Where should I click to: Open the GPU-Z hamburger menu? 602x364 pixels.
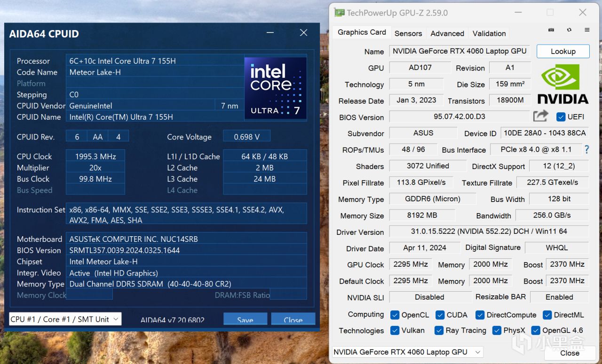pyautogui.click(x=587, y=30)
